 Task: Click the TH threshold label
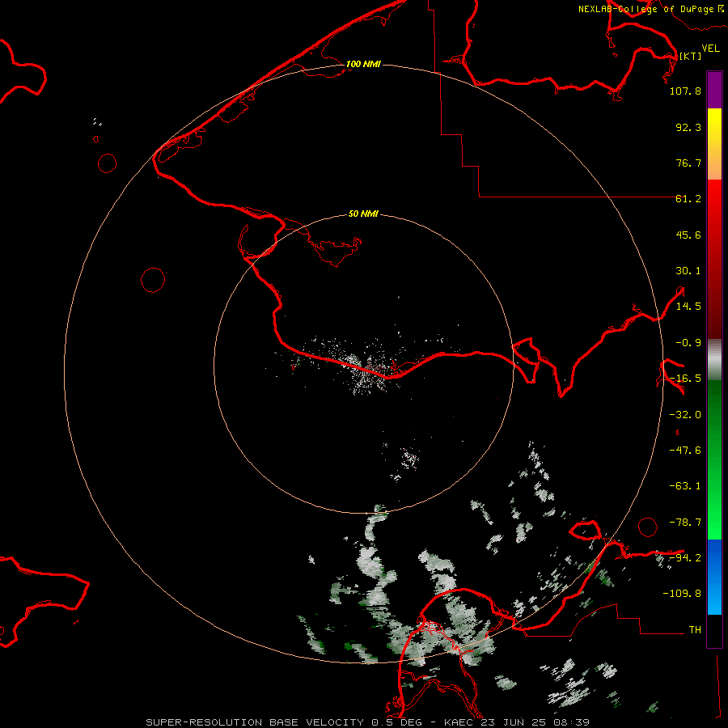tap(695, 630)
